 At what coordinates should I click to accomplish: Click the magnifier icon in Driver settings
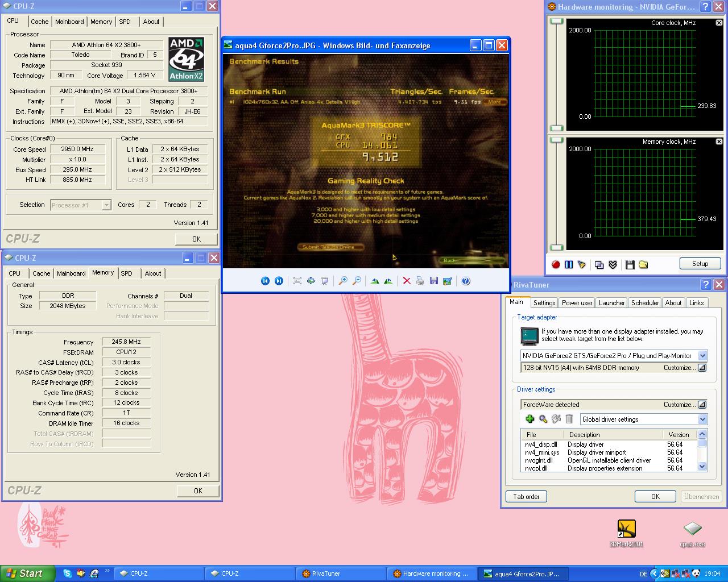(x=543, y=419)
